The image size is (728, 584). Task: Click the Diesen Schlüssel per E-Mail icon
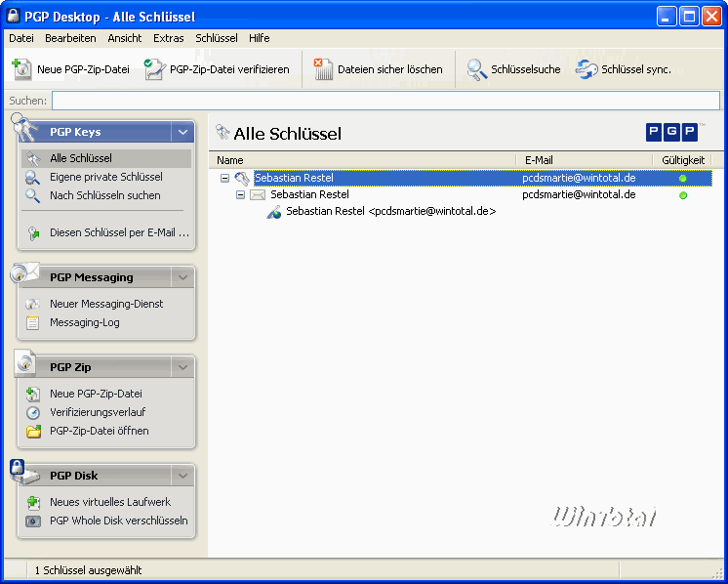(33, 233)
